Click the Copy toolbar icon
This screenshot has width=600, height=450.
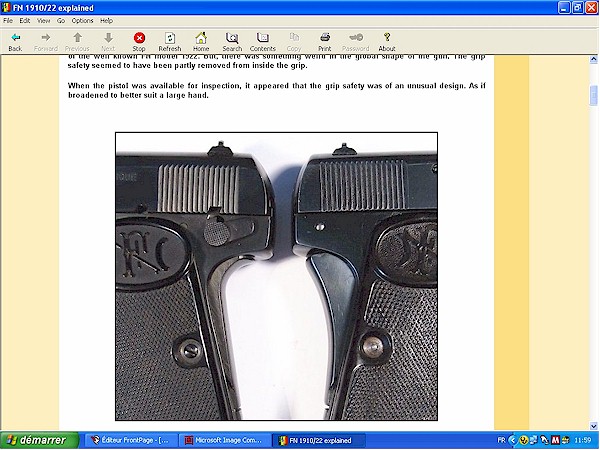point(294,38)
